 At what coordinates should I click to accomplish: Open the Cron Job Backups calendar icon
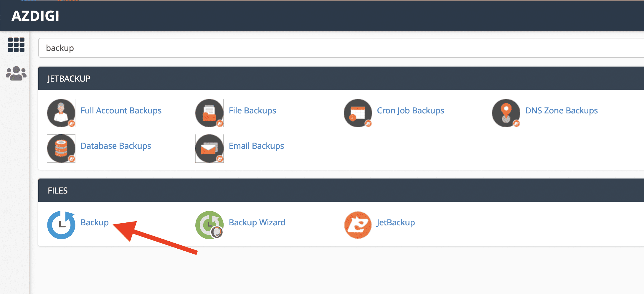358,113
